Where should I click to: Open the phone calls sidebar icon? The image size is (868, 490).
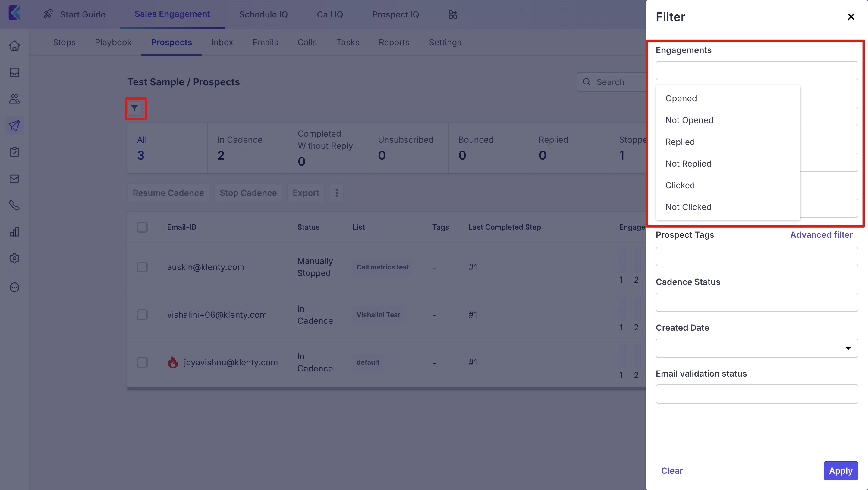point(14,205)
